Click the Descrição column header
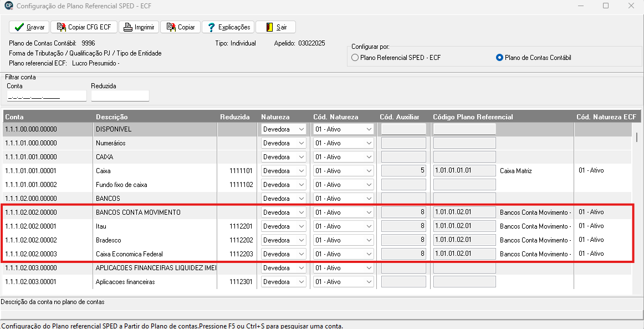The width and height of the screenshot is (644, 329). pos(112,117)
